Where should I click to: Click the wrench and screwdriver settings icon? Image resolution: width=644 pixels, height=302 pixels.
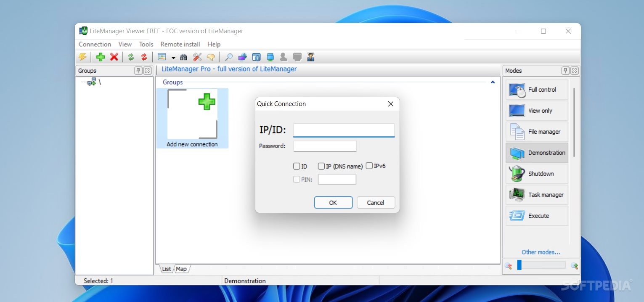tap(197, 57)
